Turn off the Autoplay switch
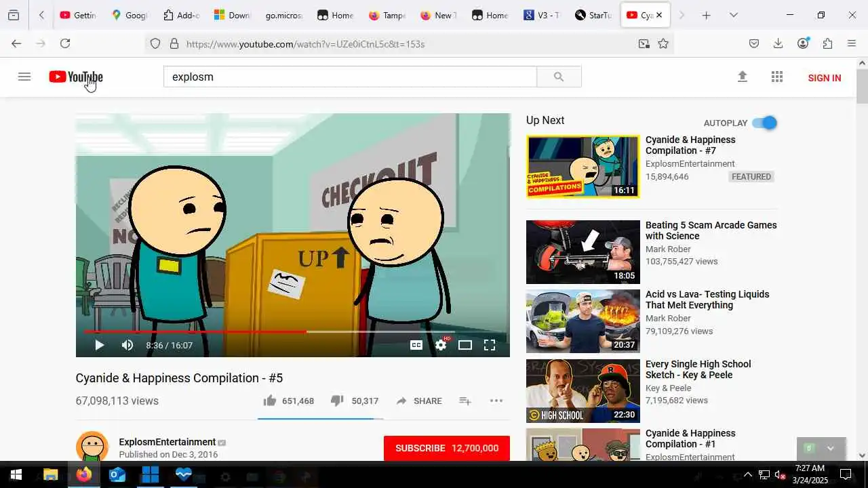This screenshot has height=488, width=868. 764,123
